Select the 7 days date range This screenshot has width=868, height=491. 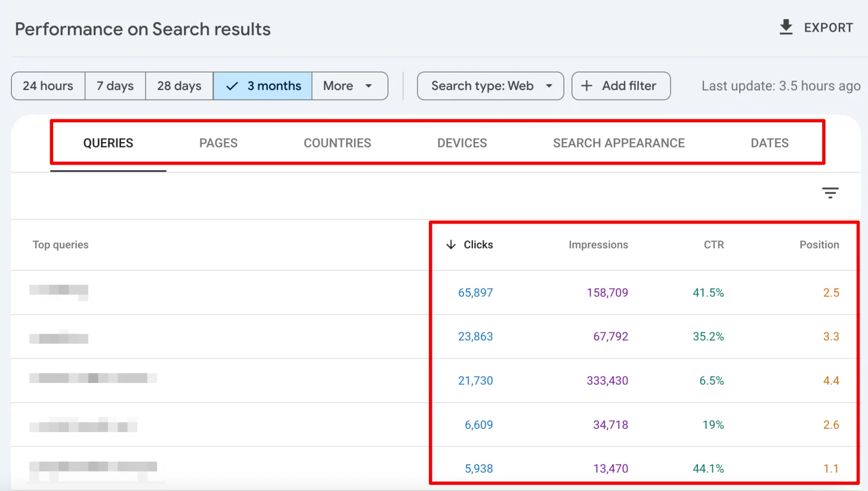click(115, 85)
